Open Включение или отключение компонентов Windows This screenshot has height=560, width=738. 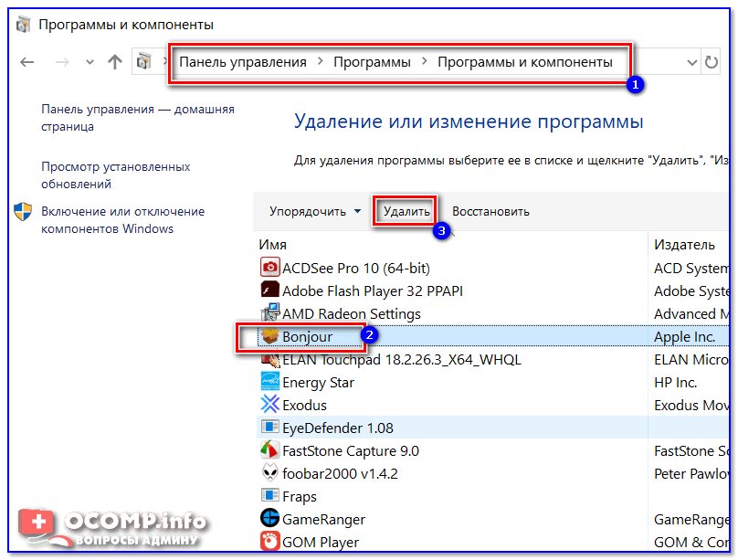click(x=122, y=220)
